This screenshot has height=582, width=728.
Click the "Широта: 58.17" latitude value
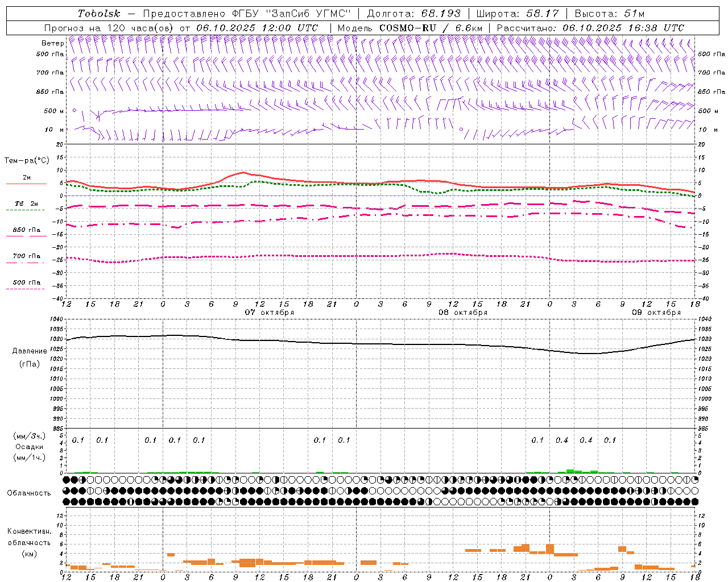pyautogui.click(x=518, y=14)
